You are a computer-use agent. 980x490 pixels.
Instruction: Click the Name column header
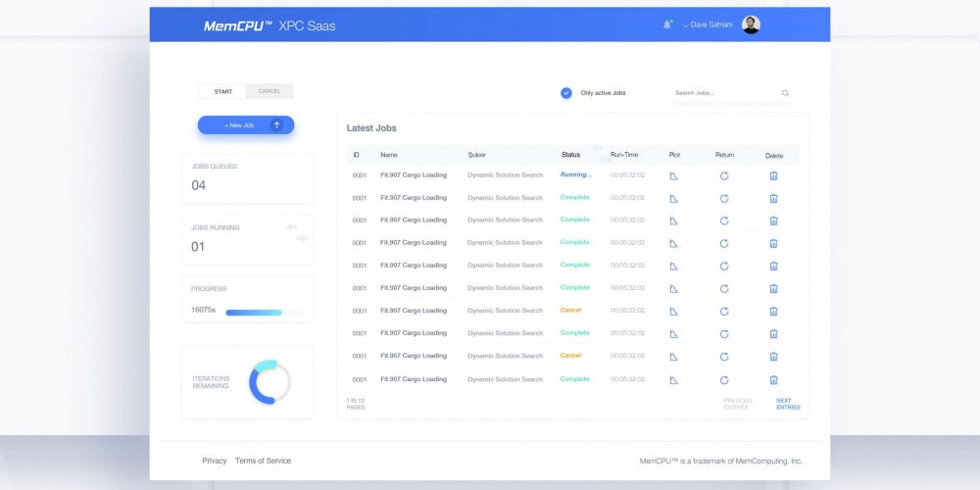[389, 155]
